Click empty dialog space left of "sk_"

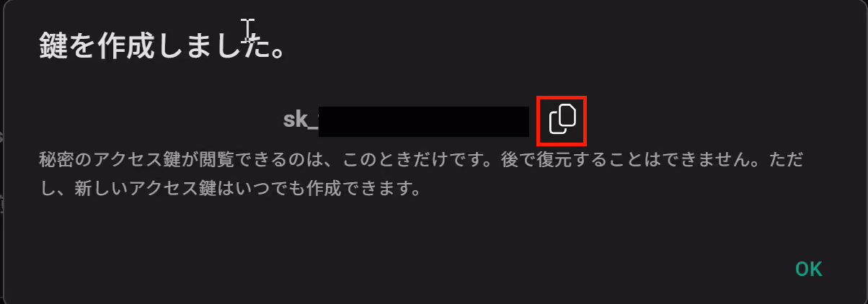tap(159, 120)
